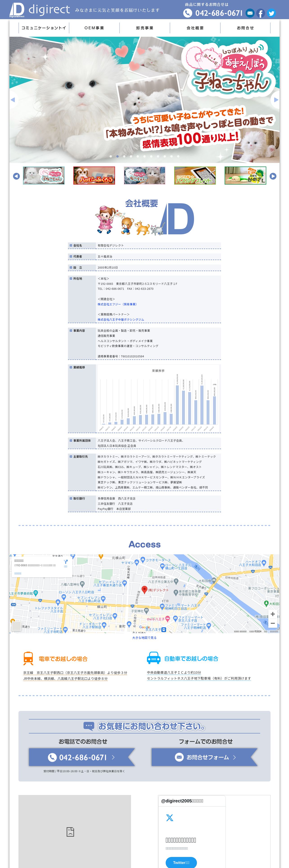Open パズルタブレット thumbnail banner
Image resolution: width=289 pixels, height=868 pixels.
[195, 176]
